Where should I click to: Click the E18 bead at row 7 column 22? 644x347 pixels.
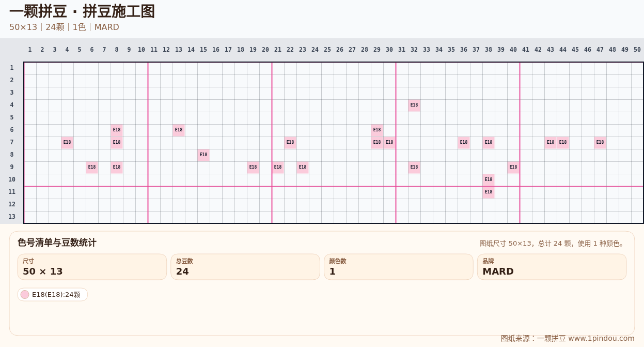pos(290,143)
